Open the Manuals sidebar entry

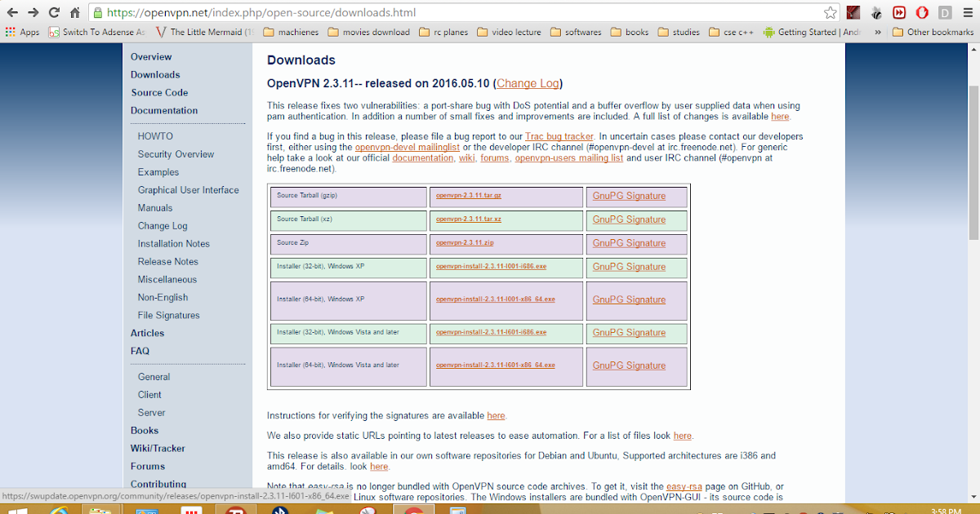point(155,208)
